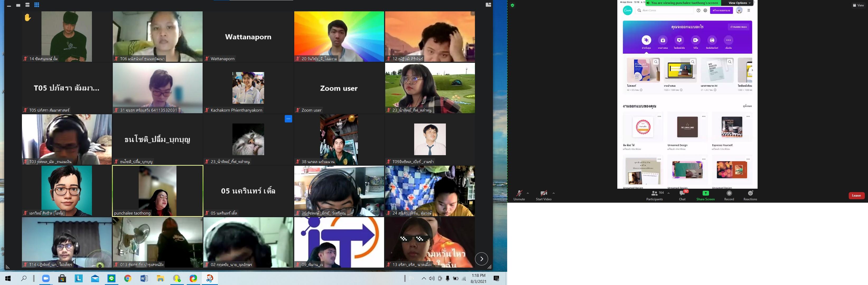Screen dimensions: 868x285
Task: Open volume control in system tray
Action: pos(432,279)
